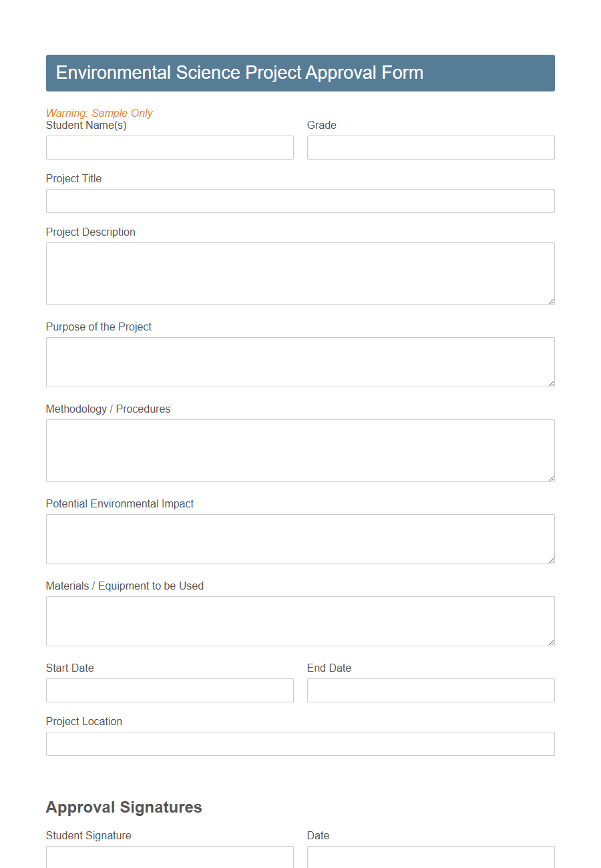
Task: Click the End Date input field
Action: point(430,690)
